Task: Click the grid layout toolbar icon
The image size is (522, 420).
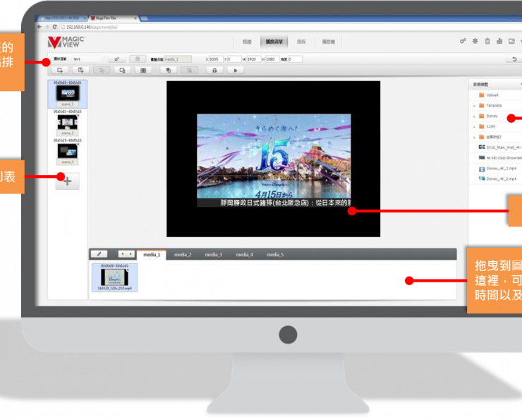Action: 143,71
